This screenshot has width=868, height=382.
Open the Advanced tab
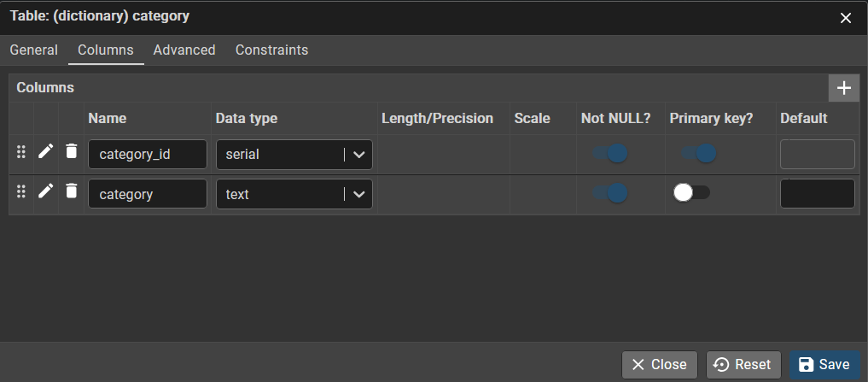[184, 50]
